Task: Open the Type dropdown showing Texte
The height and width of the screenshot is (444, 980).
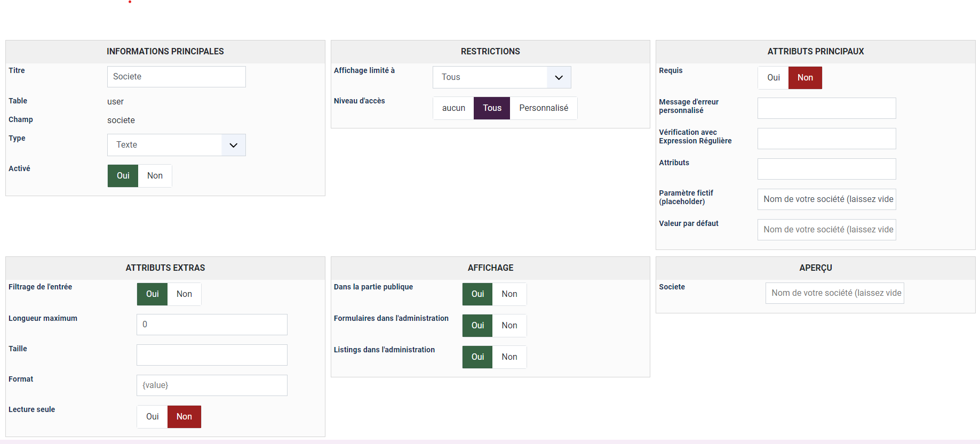Action: point(176,145)
